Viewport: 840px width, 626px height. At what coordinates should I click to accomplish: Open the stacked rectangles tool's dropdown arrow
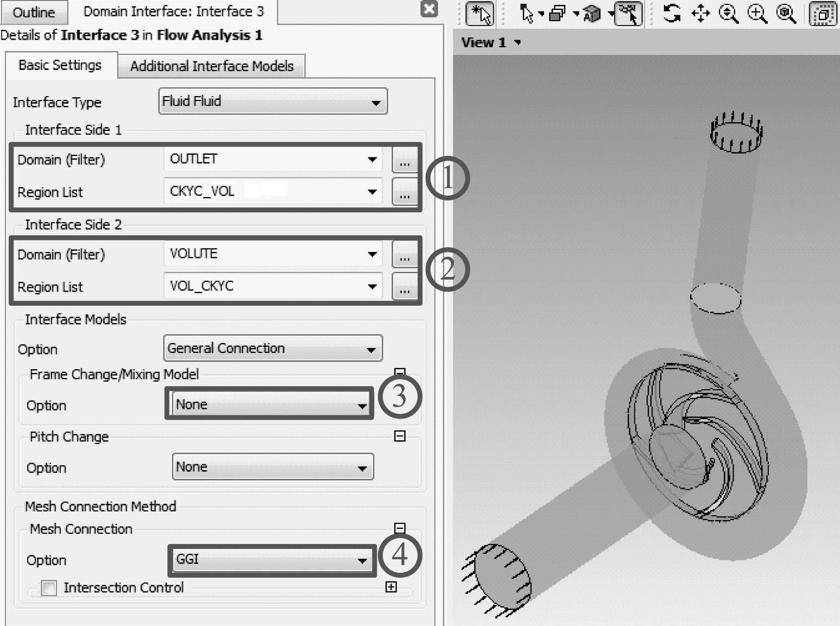tap(576, 14)
